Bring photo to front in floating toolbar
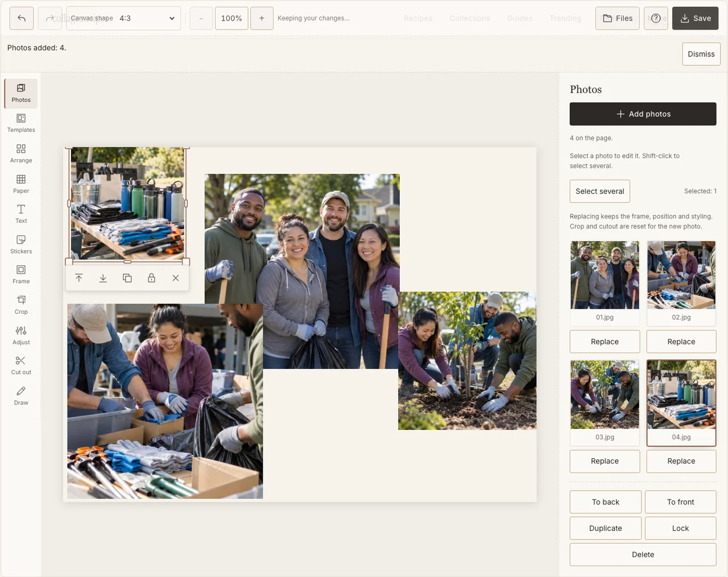This screenshot has height=577, width=728. pyautogui.click(x=79, y=278)
